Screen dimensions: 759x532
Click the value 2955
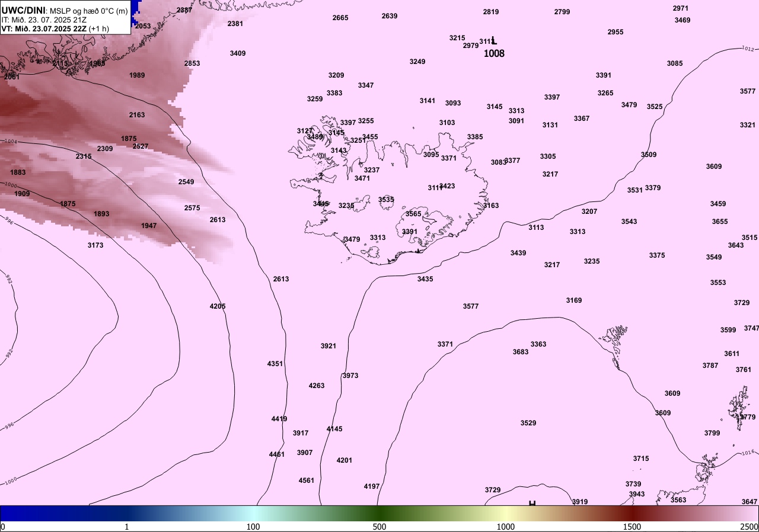(x=616, y=32)
